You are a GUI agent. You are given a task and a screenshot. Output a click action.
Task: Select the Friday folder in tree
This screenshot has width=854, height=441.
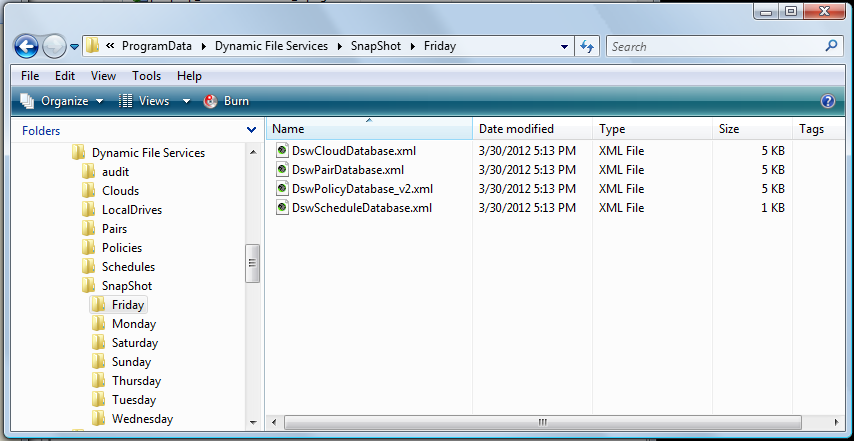(118, 305)
